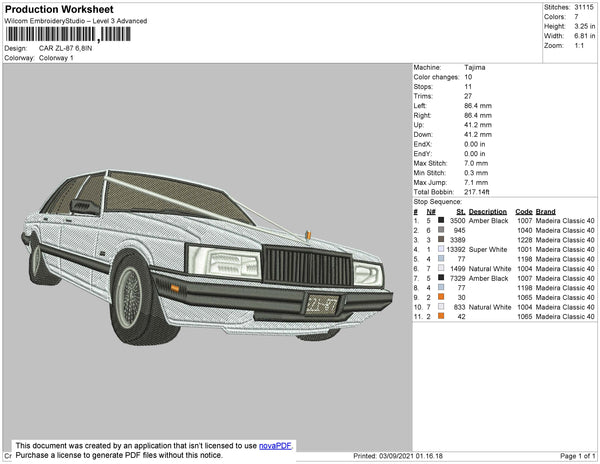The width and height of the screenshot is (600, 464).
Task: Click the 'Colorway 1' value
Action: pyautogui.click(x=56, y=58)
